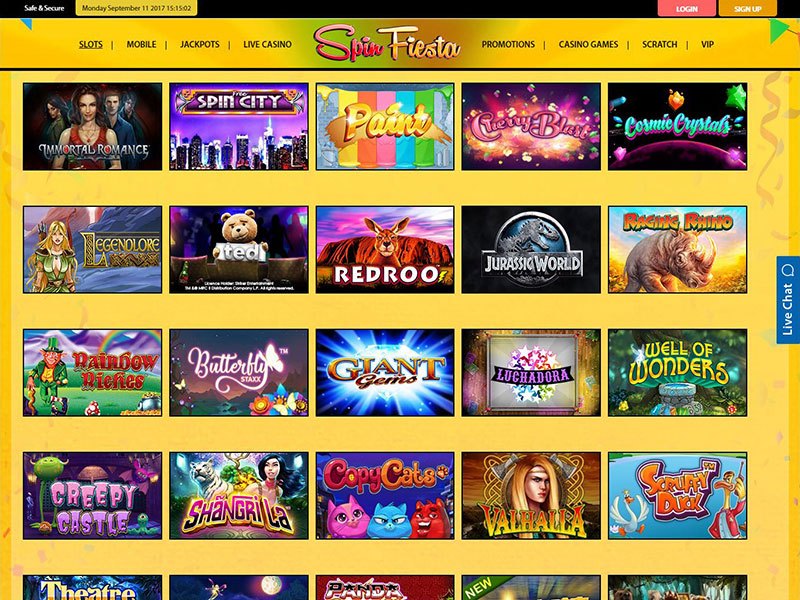Viewport: 800px width, 600px height.
Task: Open the Jurassic World game tile
Action: 531,249
